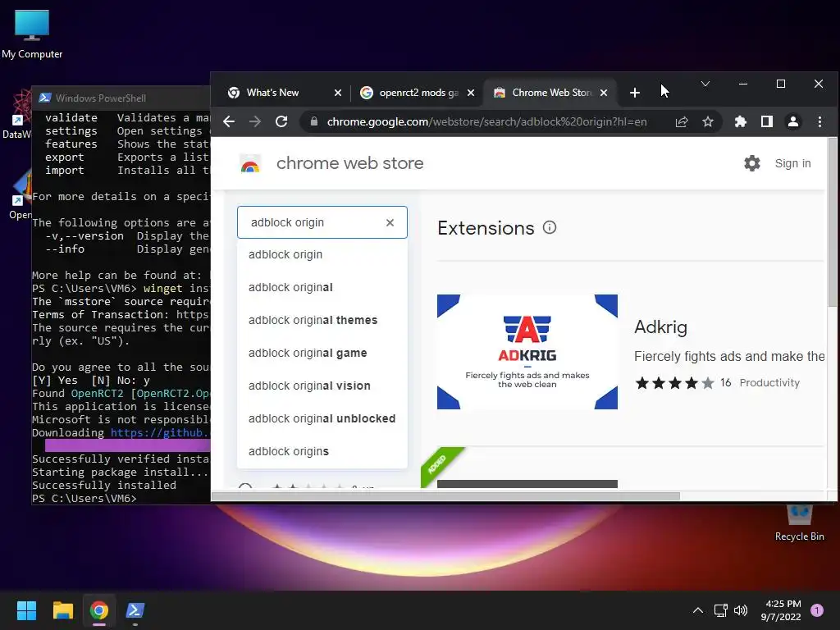This screenshot has height=630, width=840.
Task: Choose suggestion 'adblock original'
Action: [x=322, y=288]
